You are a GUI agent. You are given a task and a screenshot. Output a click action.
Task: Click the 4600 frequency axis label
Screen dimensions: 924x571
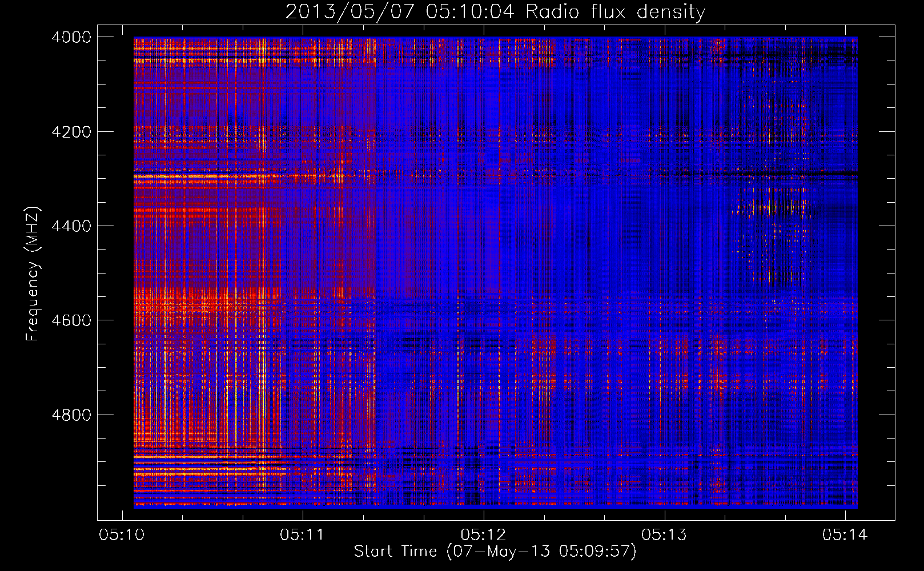(x=71, y=320)
